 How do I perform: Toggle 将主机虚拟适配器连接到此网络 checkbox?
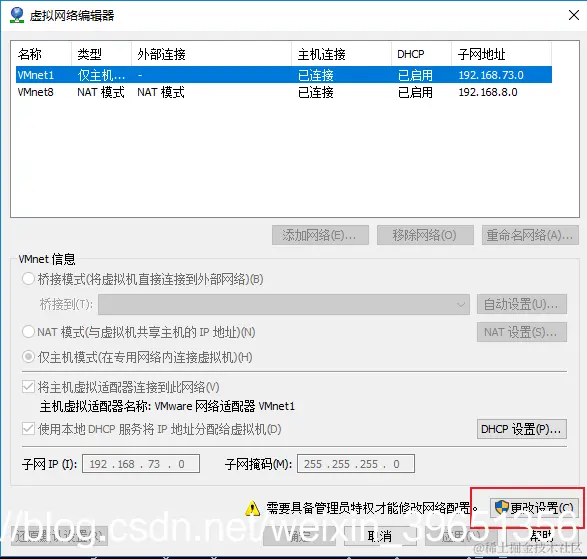tap(28, 387)
